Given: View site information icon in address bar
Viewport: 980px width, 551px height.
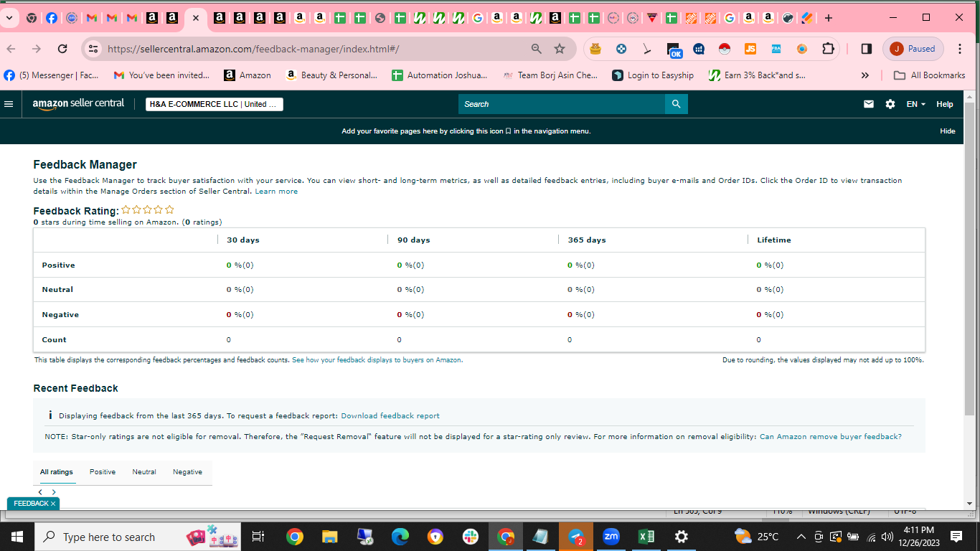Looking at the screenshot, I should (x=92, y=49).
